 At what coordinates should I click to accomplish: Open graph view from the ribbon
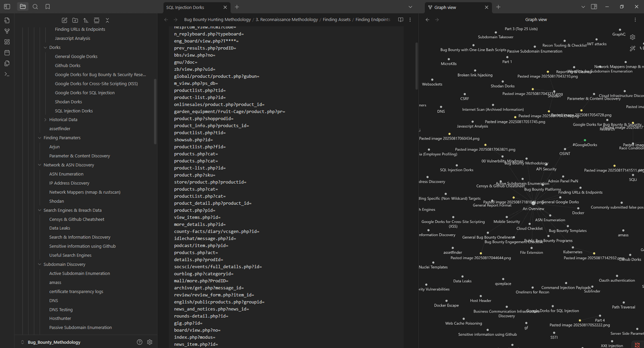click(7, 31)
